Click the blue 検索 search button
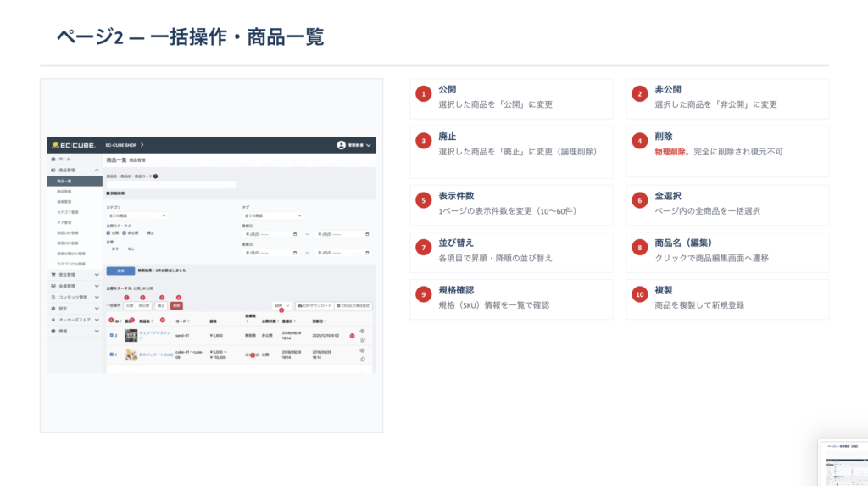The width and height of the screenshot is (868, 486). 119,271
